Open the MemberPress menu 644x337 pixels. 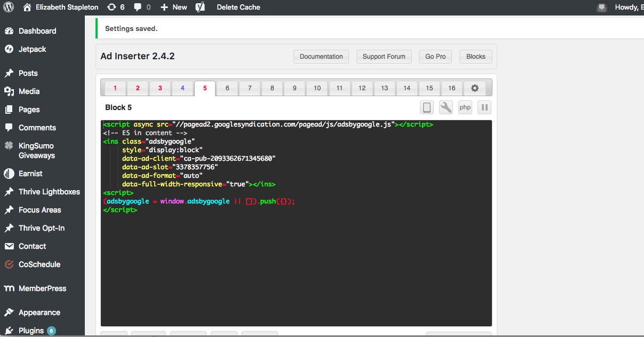[x=42, y=288]
